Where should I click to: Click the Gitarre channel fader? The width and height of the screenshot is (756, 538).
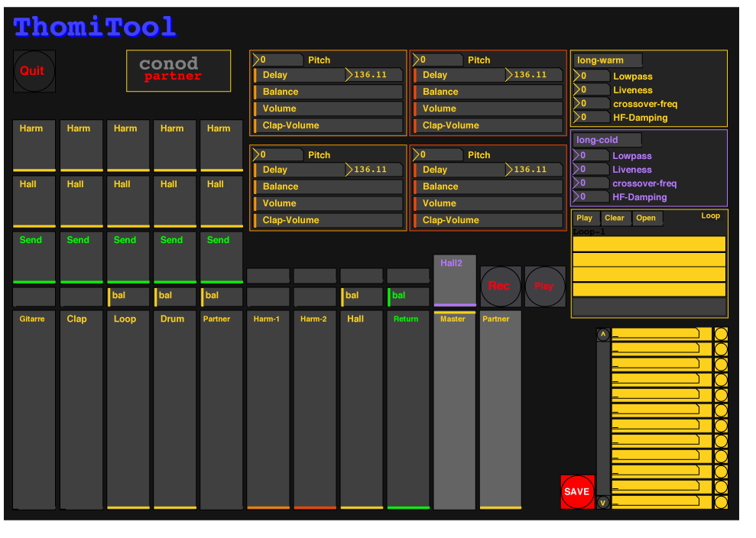tap(34, 410)
